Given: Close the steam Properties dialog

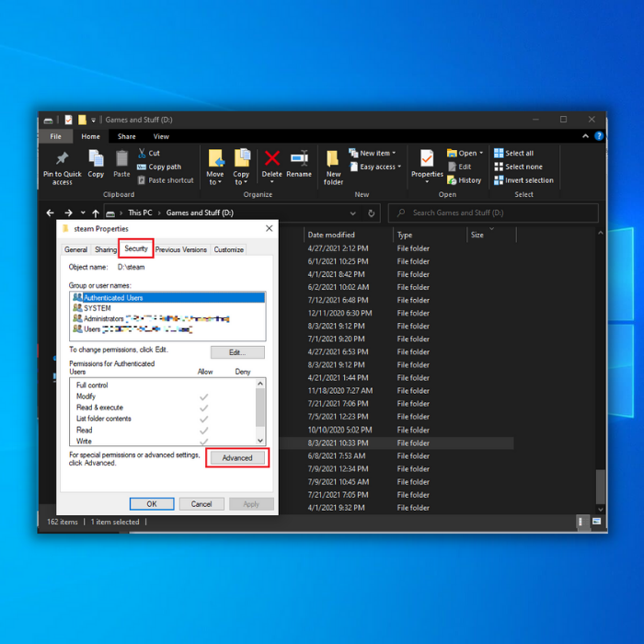Looking at the screenshot, I should (269, 228).
